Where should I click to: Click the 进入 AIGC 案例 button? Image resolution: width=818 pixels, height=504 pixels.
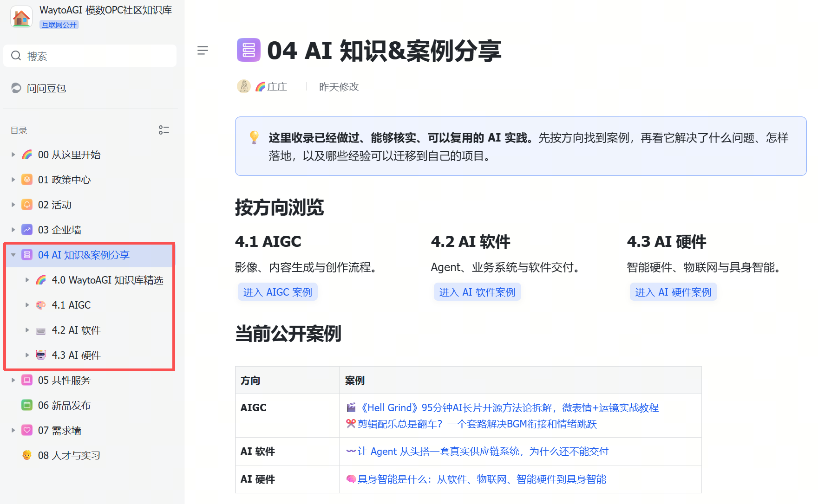[278, 292]
